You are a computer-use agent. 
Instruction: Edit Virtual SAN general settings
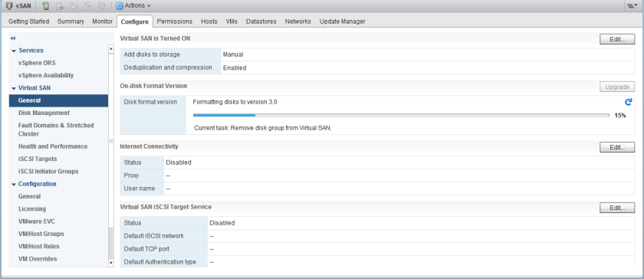[617, 39]
